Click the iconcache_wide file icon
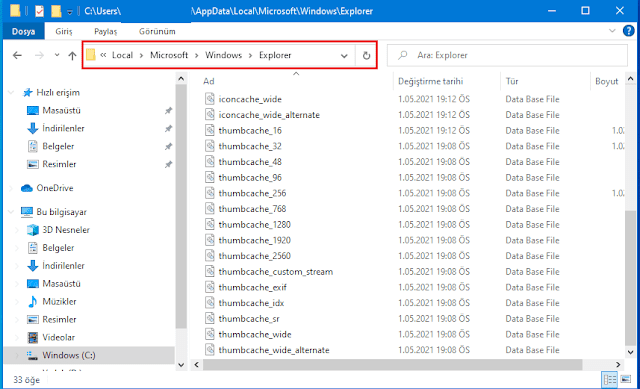This screenshot has width=640, height=389. 210,99
